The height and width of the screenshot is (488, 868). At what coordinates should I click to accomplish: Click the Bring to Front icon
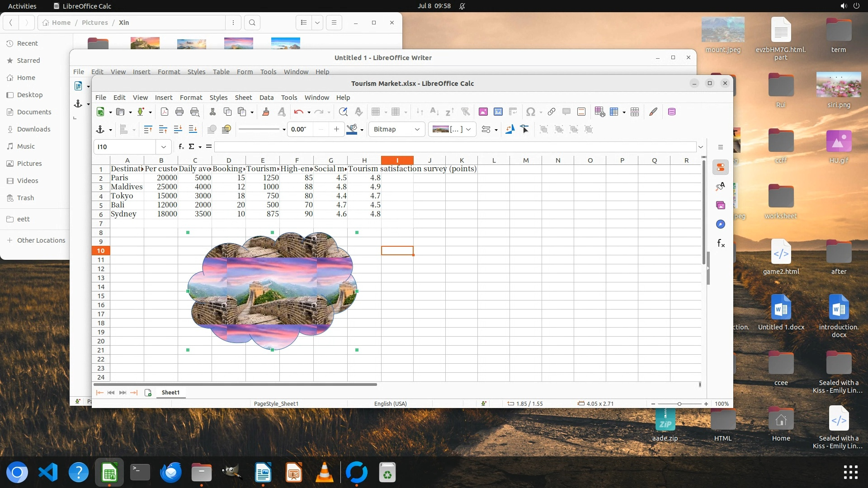[148, 129]
